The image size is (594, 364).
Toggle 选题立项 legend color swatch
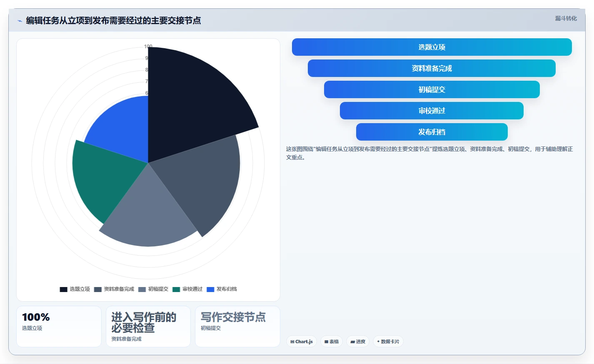[63, 289]
